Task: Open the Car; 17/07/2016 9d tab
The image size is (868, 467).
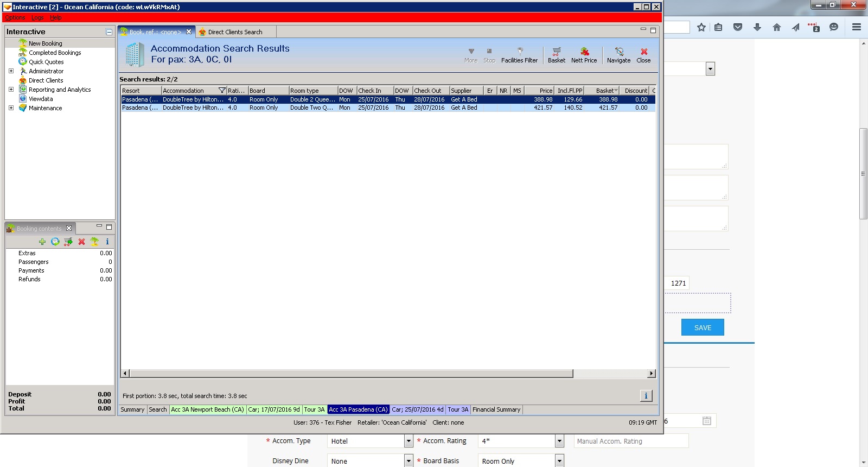Action: (x=274, y=409)
